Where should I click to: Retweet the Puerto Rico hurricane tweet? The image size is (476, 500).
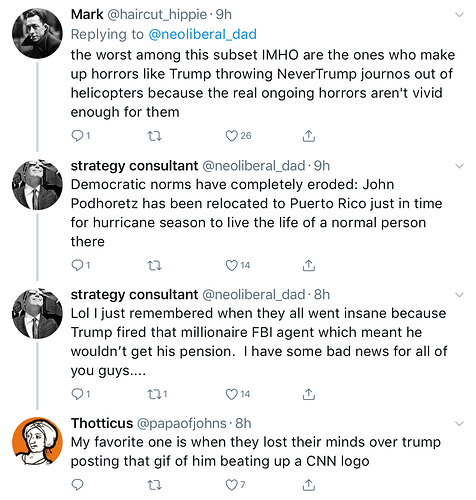[155, 266]
